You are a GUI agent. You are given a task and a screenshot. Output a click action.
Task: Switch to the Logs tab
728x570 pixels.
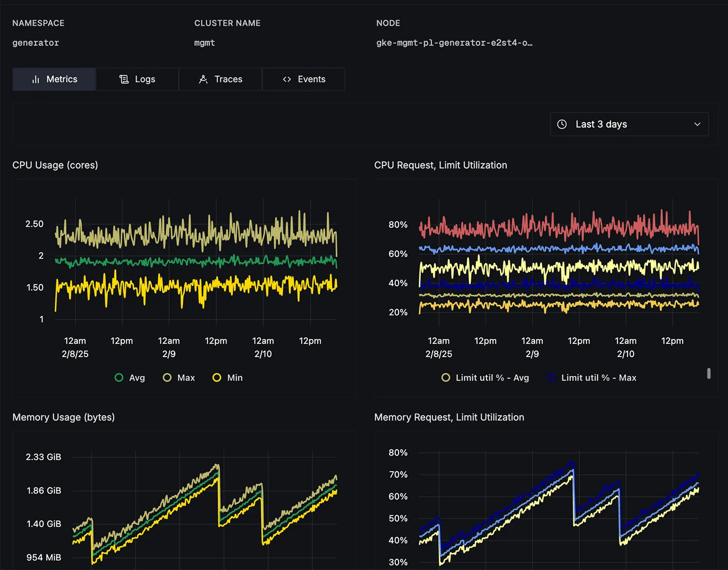(137, 79)
